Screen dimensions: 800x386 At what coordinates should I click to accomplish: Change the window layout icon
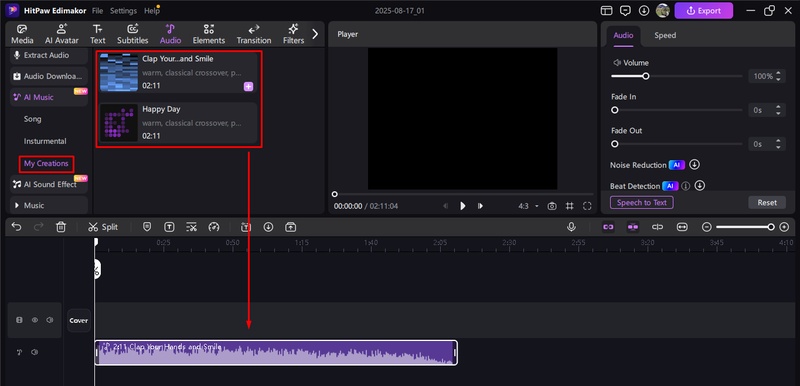606,11
